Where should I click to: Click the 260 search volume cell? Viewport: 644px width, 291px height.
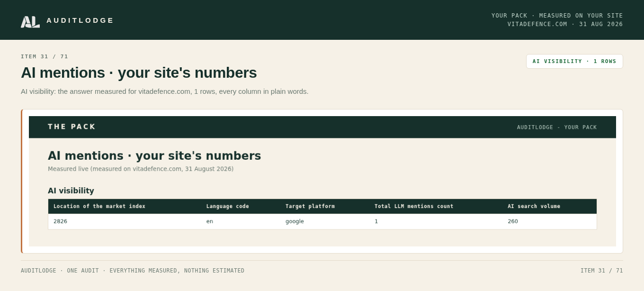click(x=513, y=221)
